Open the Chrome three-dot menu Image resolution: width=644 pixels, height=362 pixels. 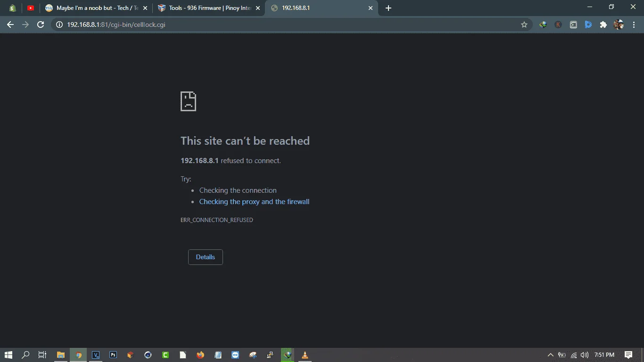coord(633,25)
